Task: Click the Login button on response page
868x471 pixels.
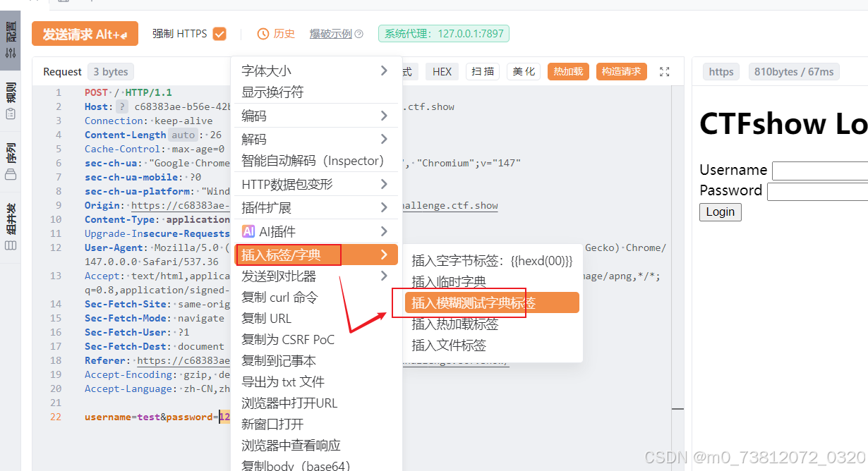Action: pyautogui.click(x=721, y=212)
